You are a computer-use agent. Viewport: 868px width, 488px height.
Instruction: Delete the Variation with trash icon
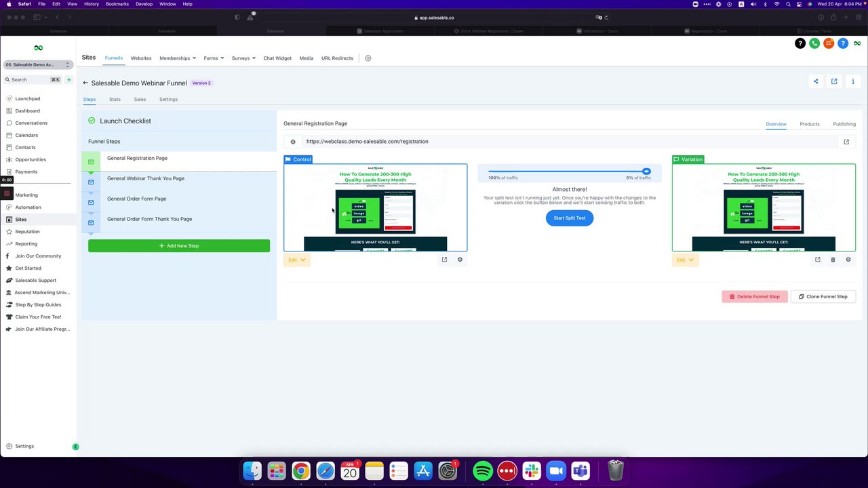tap(833, 260)
